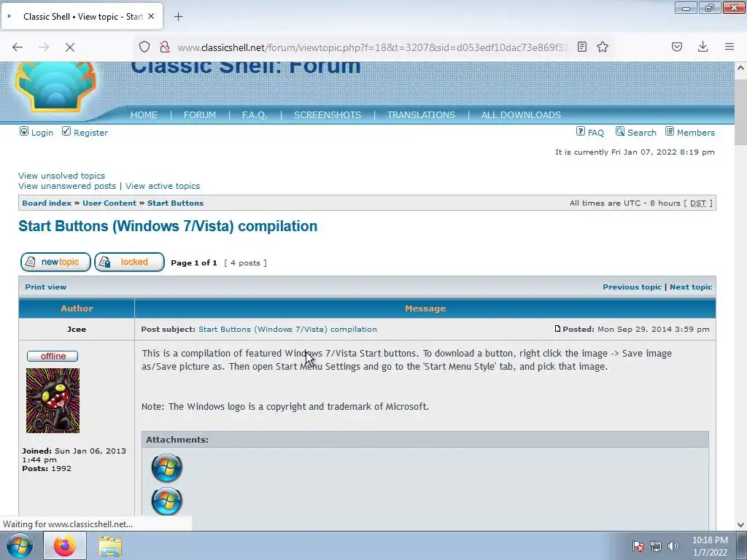The height and width of the screenshot is (560, 747).
Task: Click the Login link
Action: point(42,133)
